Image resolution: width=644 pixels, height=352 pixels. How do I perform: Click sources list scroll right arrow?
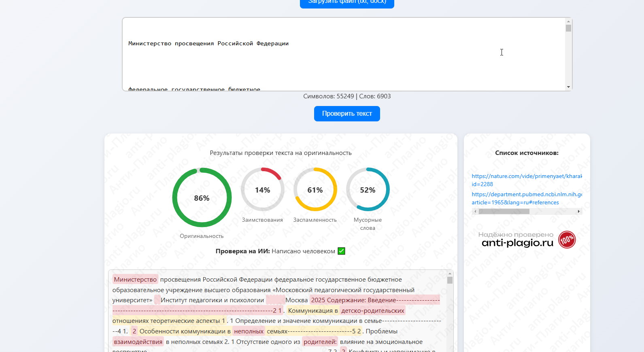(x=579, y=211)
